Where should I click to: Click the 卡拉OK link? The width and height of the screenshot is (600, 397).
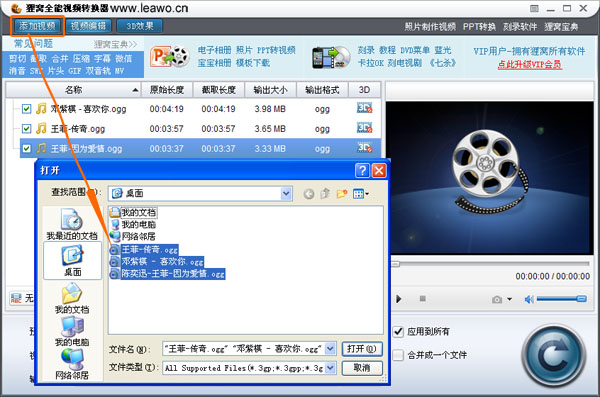[370, 63]
